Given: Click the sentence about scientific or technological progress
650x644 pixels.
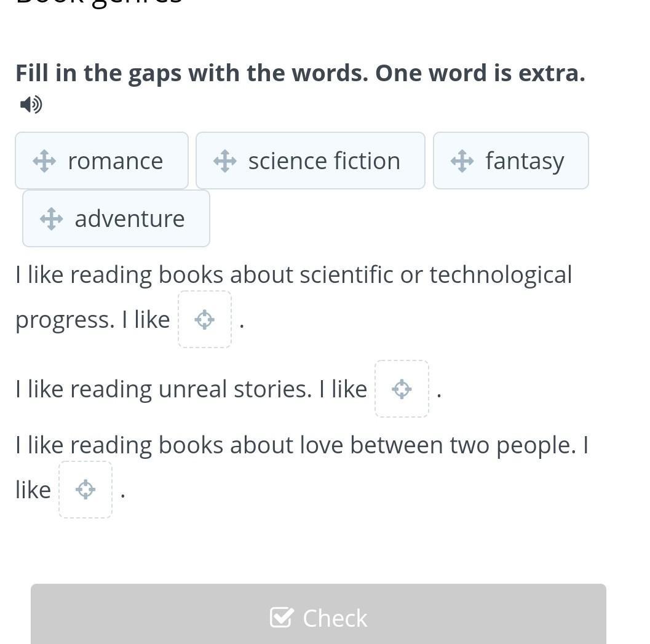Looking at the screenshot, I should pyautogui.click(x=293, y=274).
